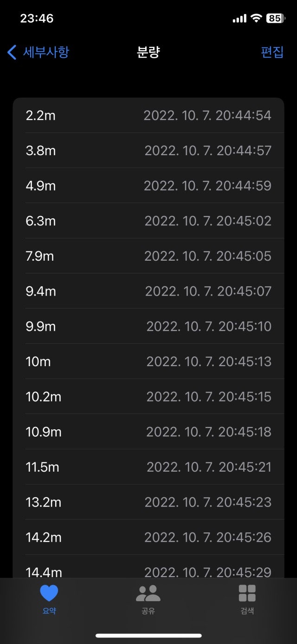This screenshot has height=644, width=297.
Task: Tap the people icon for 공유
Action: click(x=148, y=593)
